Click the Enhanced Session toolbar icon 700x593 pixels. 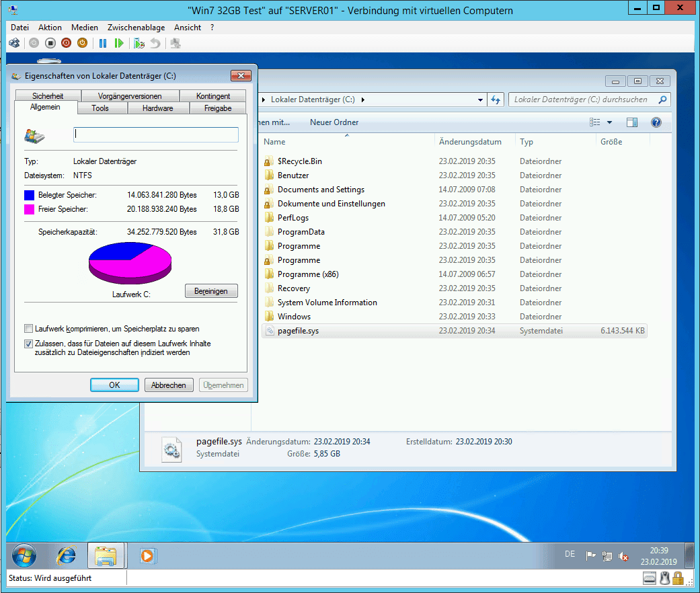click(176, 43)
